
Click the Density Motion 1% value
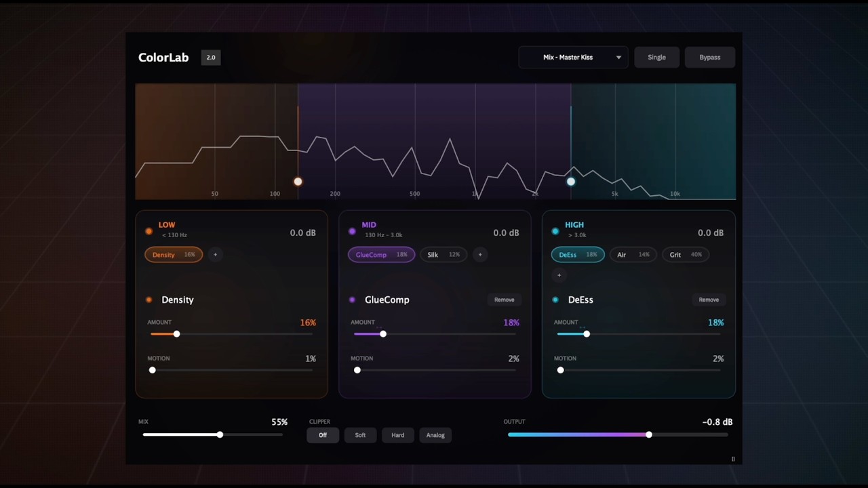[x=311, y=359]
